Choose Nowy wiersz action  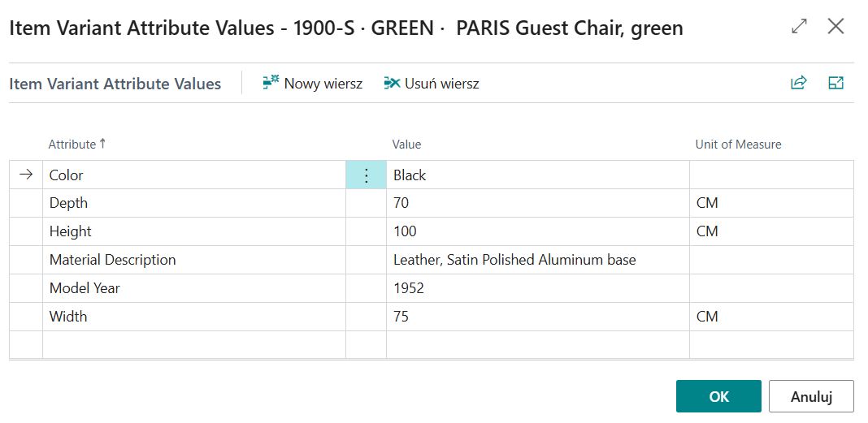[313, 84]
